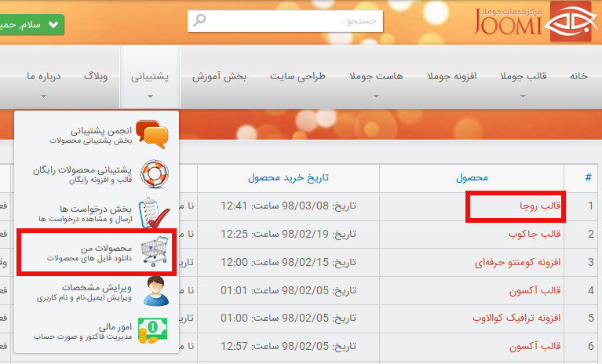The height and width of the screenshot is (364, 602).
Task: Open قالب جوملا menu item
Action: pyautogui.click(x=523, y=76)
